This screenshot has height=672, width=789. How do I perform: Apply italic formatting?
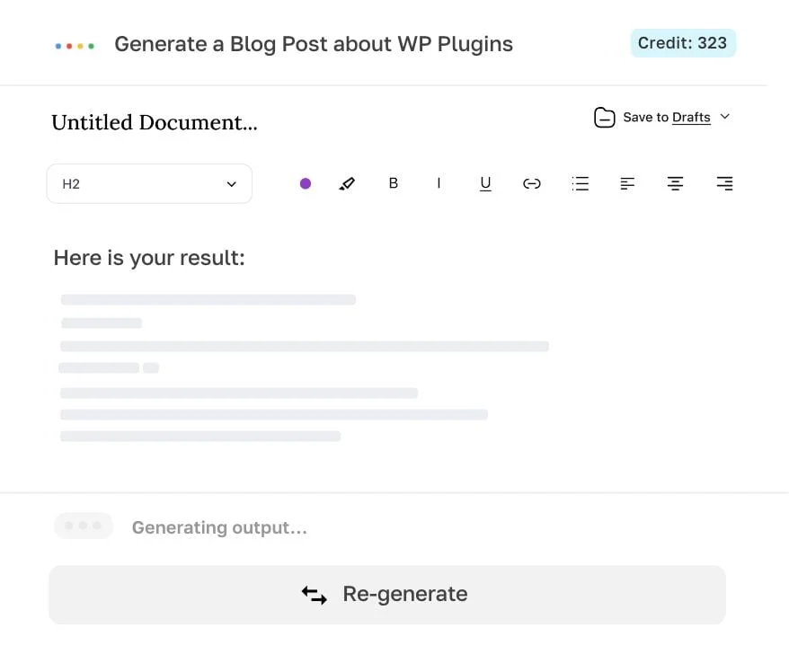pos(439,183)
